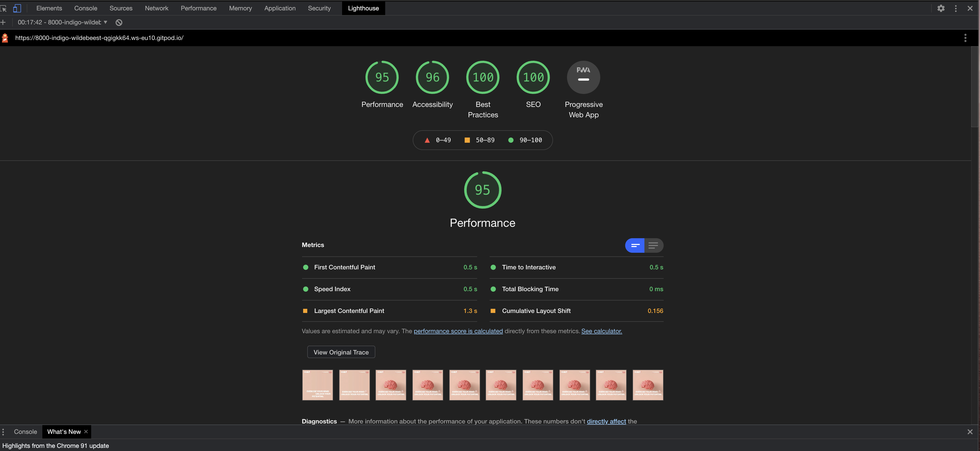Click the SEO 100 score gauge
Viewport: 980px width, 451px height.
point(533,77)
